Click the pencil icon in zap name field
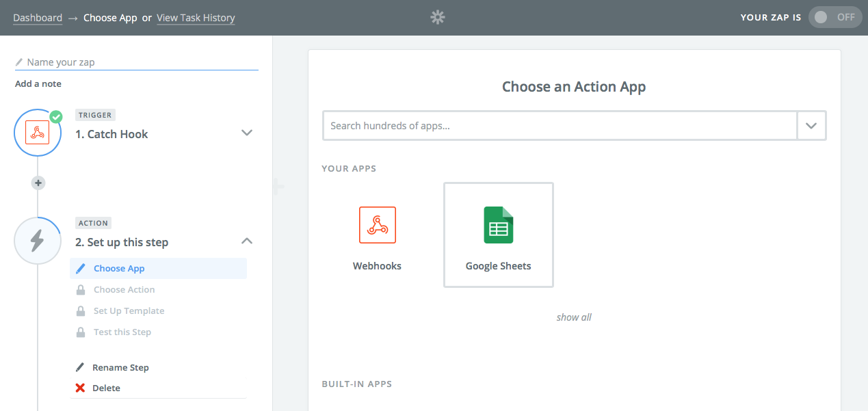This screenshot has width=868, height=411. [19, 62]
